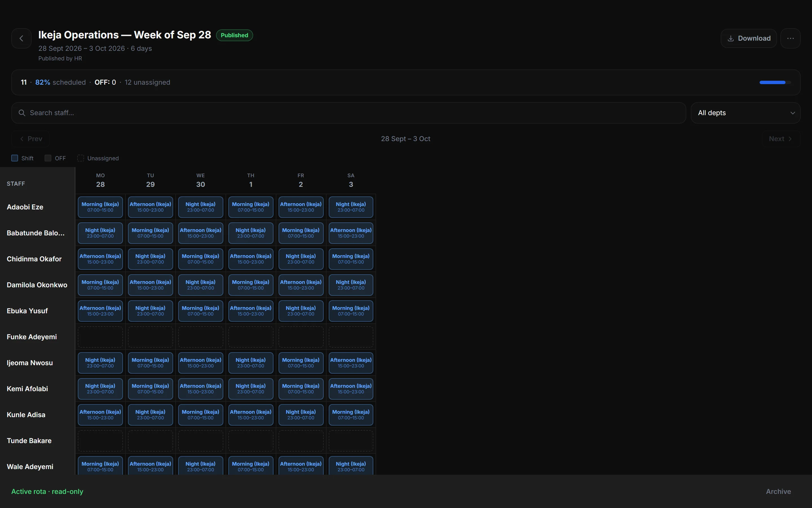Click the Download button
This screenshot has height=508, width=812.
[749, 38]
